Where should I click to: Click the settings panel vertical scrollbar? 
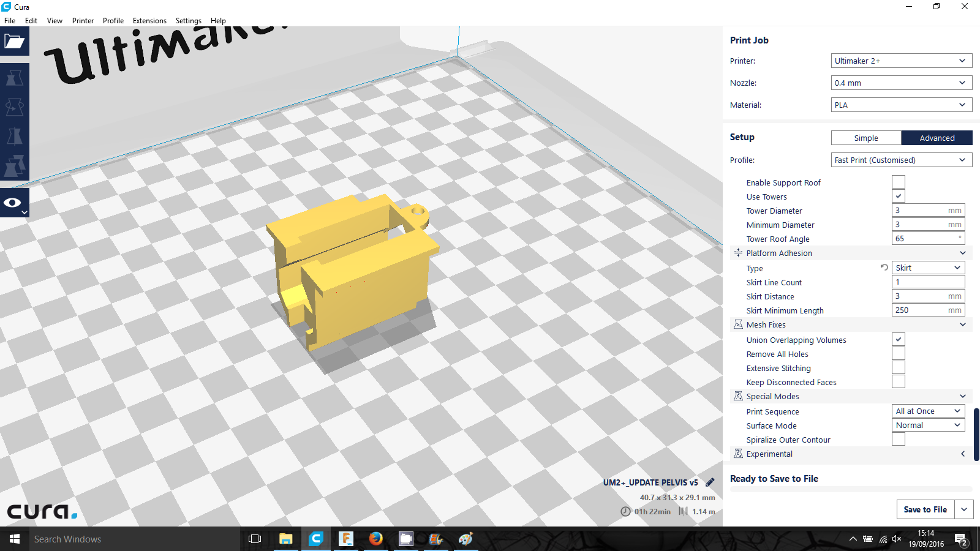point(976,435)
